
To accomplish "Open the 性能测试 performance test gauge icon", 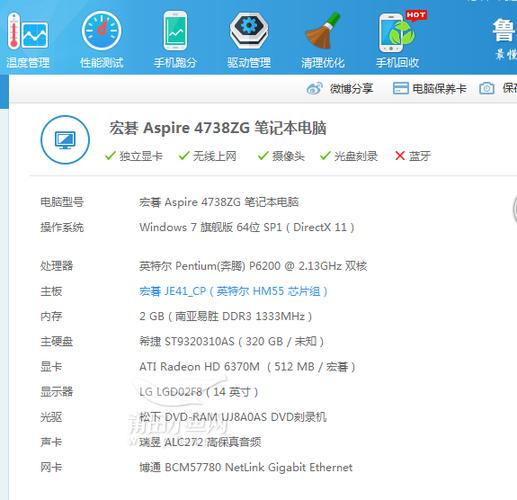I will coord(102,31).
